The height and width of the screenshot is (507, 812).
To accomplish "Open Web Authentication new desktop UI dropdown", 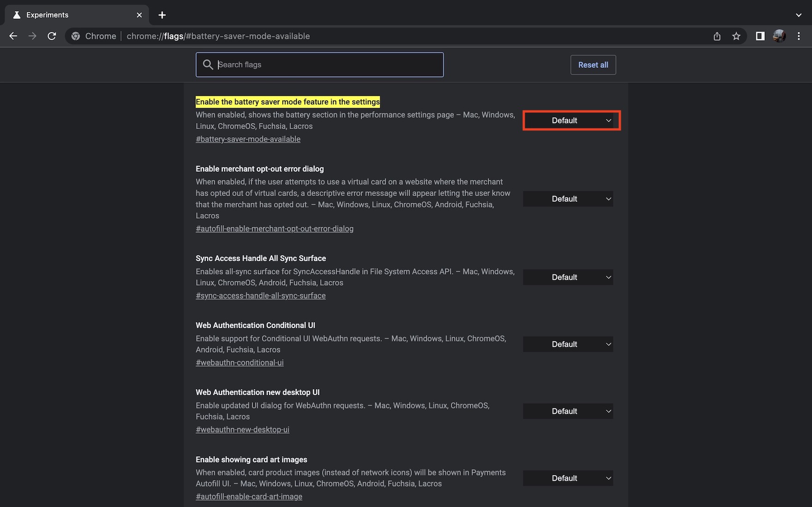I will 568,411.
